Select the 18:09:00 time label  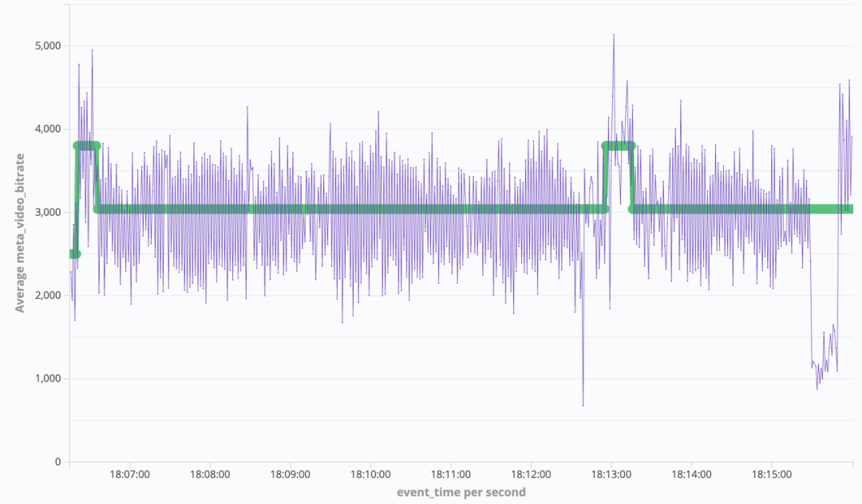point(290,474)
